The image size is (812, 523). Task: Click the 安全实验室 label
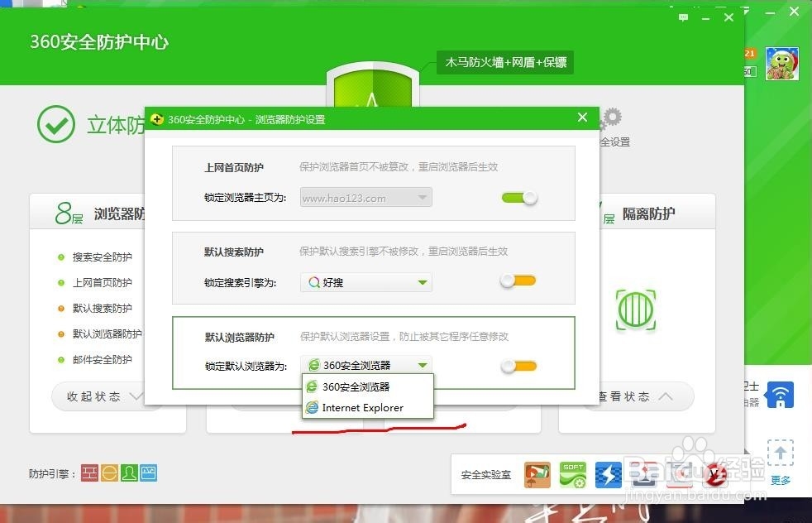(x=485, y=475)
